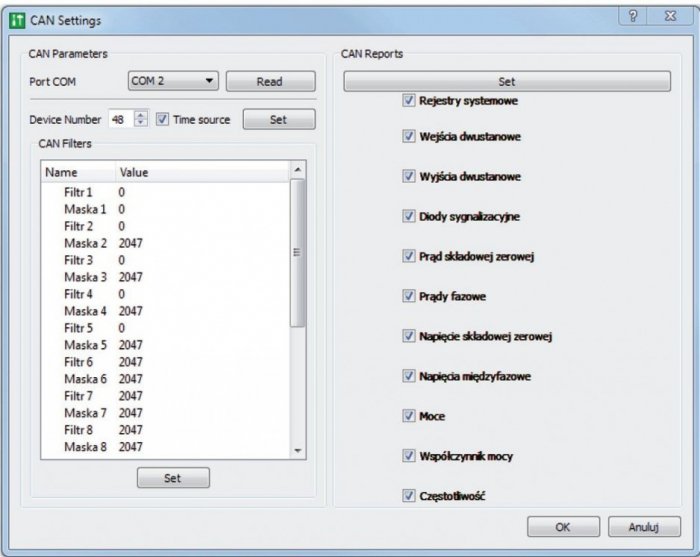This screenshot has width=700, height=557.
Task: Select the Maska 6 row
Action: 165,379
